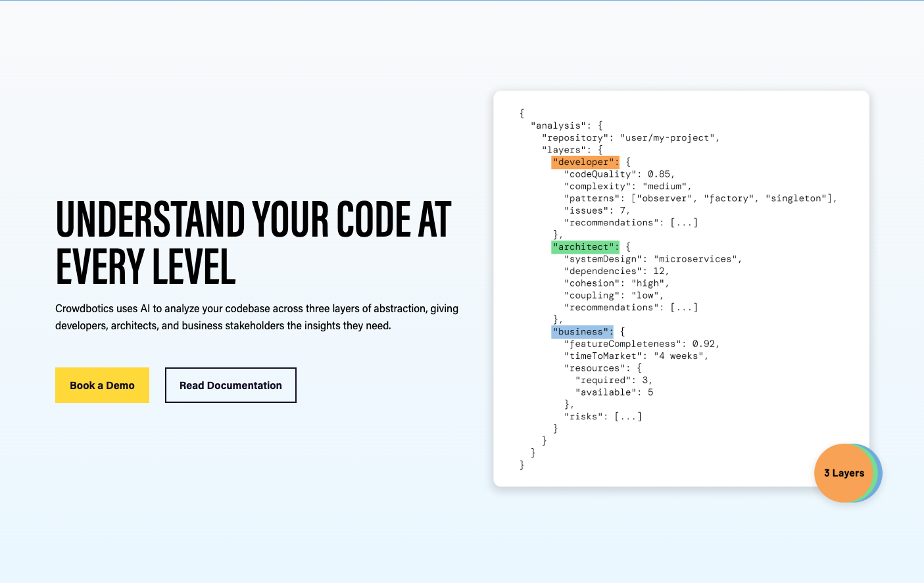Open the Read Documentation page

tap(230, 385)
